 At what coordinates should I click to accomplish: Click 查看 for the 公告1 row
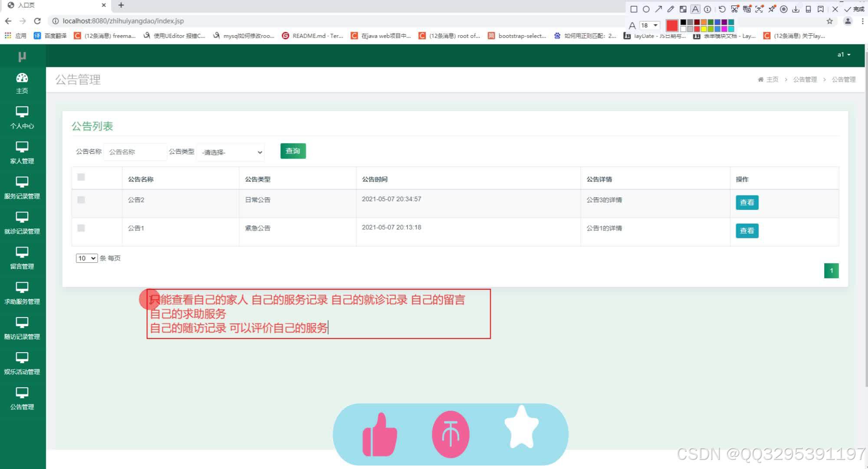click(747, 231)
